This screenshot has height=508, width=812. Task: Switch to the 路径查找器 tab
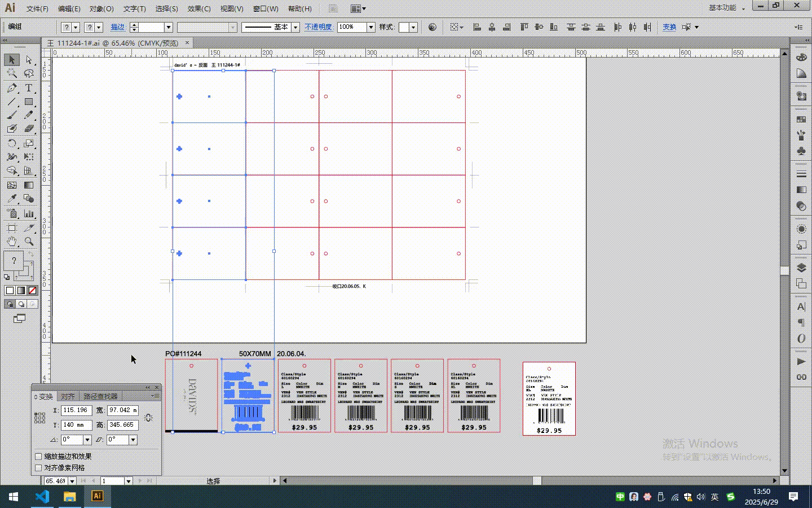tap(100, 397)
